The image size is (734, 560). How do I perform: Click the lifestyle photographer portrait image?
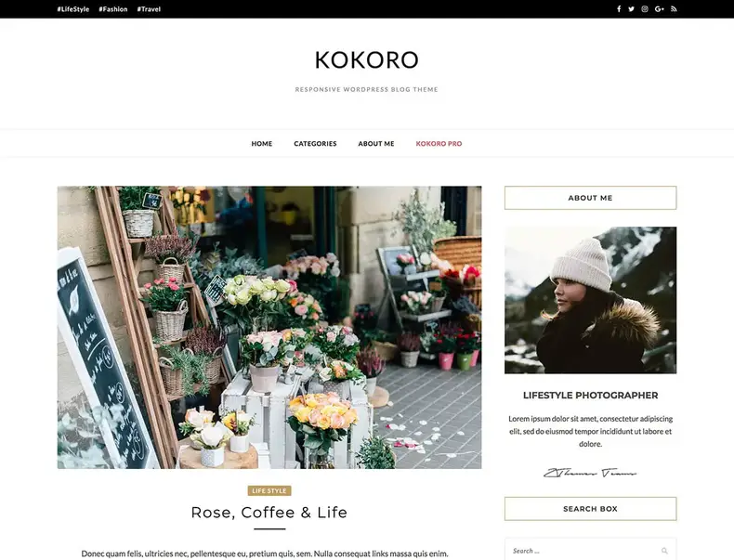[590, 300]
